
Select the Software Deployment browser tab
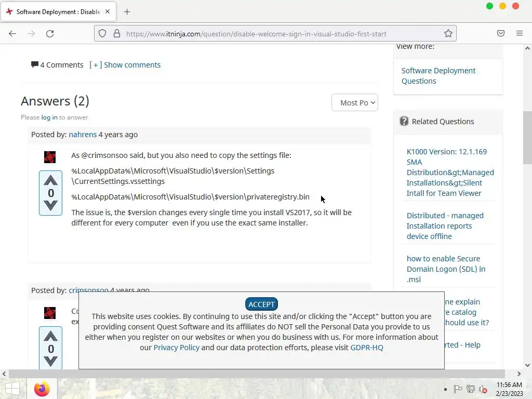tap(58, 11)
